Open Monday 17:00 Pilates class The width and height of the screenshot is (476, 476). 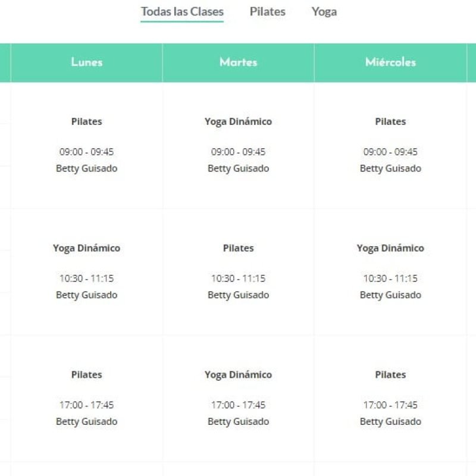click(x=86, y=375)
